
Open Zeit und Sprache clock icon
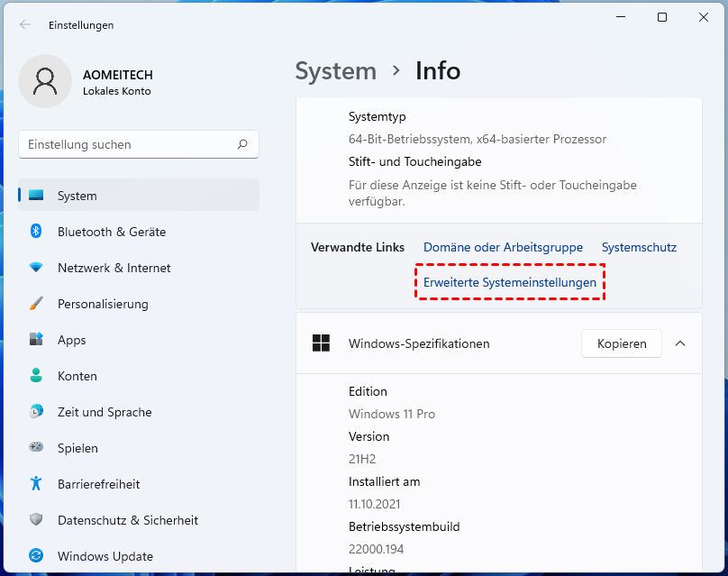(x=36, y=412)
